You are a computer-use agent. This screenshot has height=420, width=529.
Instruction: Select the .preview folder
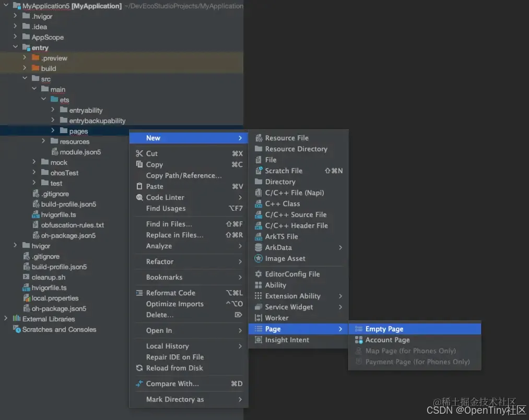point(54,58)
